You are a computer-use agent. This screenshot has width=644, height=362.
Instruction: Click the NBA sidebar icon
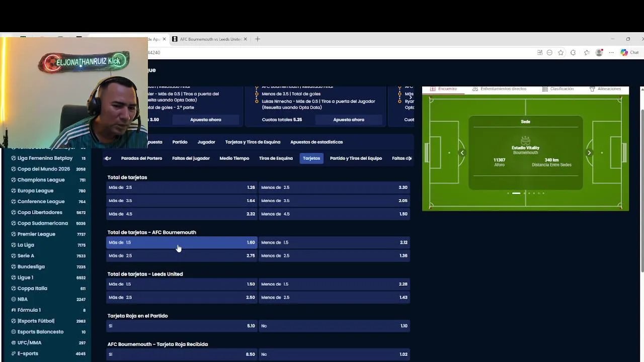coord(14,299)
